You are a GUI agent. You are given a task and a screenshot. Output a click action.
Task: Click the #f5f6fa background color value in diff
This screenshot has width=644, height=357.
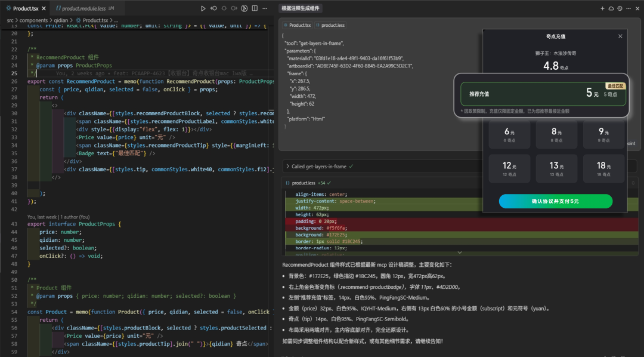pos(336,228)
